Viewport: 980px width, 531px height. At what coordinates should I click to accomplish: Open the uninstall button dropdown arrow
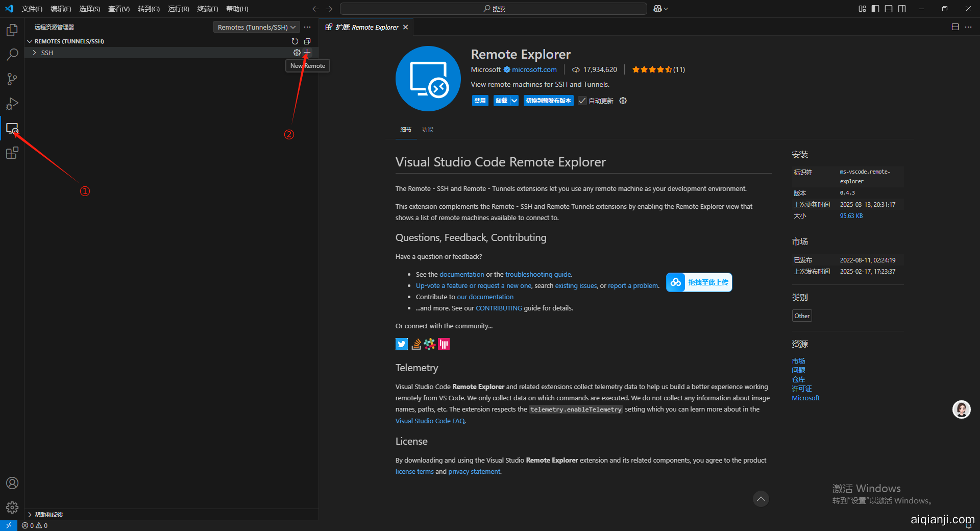(514, 101)
